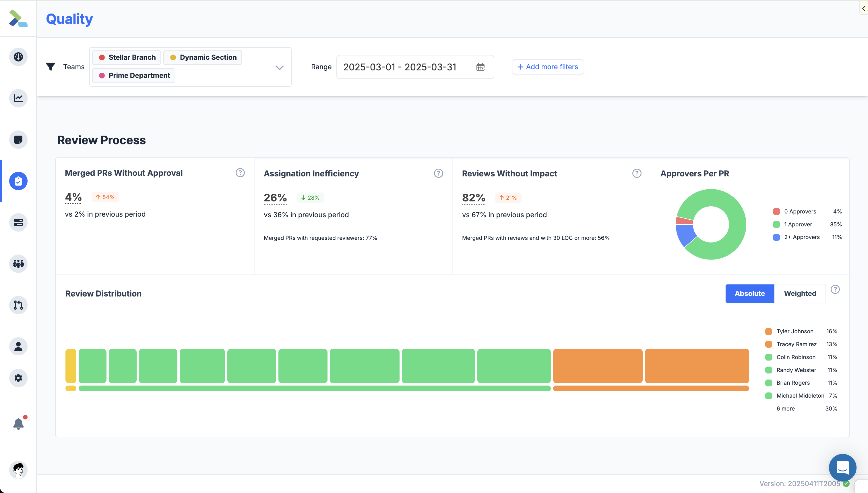This screenshot has width=868, height=493.
Task: Open the pull requests icon in sidebar
Action: [18, 305]
